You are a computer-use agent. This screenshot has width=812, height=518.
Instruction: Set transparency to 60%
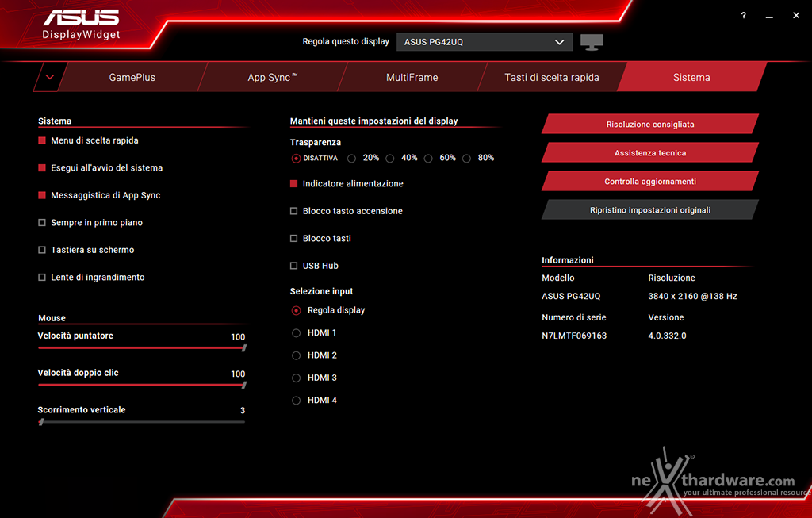point(428,159)
